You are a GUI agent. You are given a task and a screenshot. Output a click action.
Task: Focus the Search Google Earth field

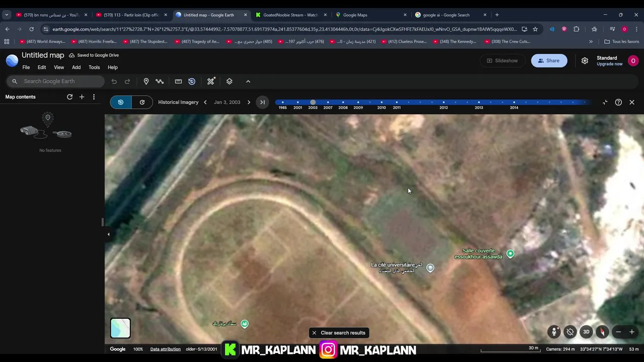click(55, 81)
